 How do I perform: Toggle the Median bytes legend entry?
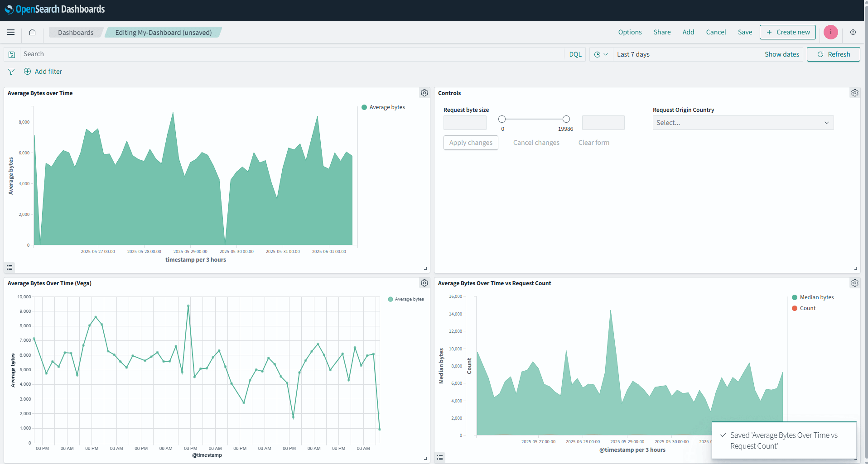click(813, 297)
